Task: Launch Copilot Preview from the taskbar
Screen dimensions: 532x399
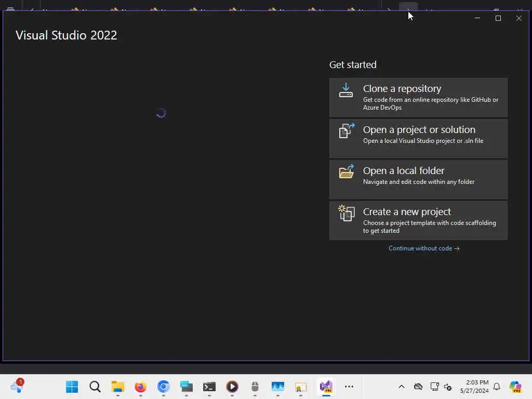Action: click(515, 387)
